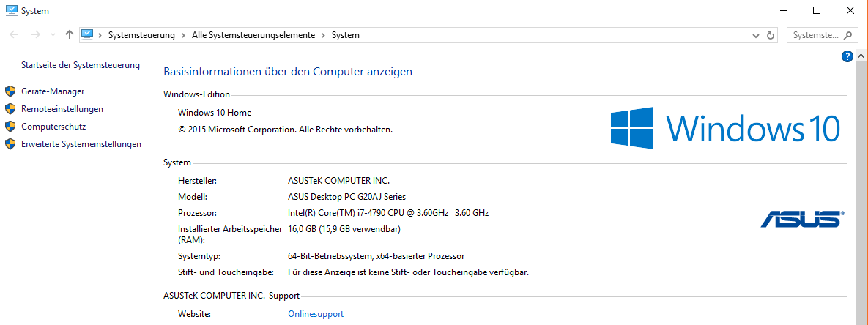Expand the chevron after Systemsteuerung breadcrumb
This screenshot has width=868, height=325.
[182, 35]
